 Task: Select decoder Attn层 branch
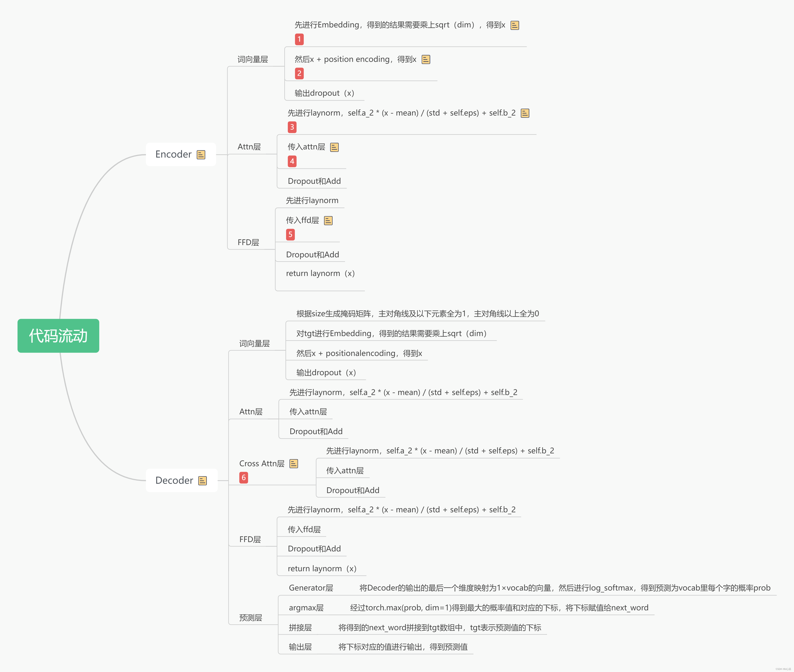[251, 412]
